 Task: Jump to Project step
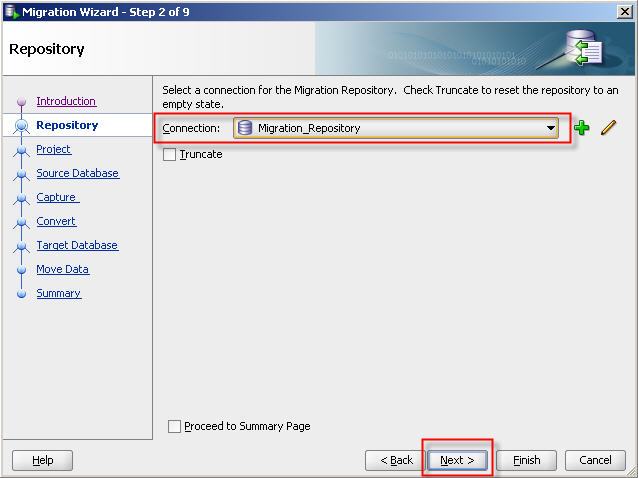click(x=54, y=149)
